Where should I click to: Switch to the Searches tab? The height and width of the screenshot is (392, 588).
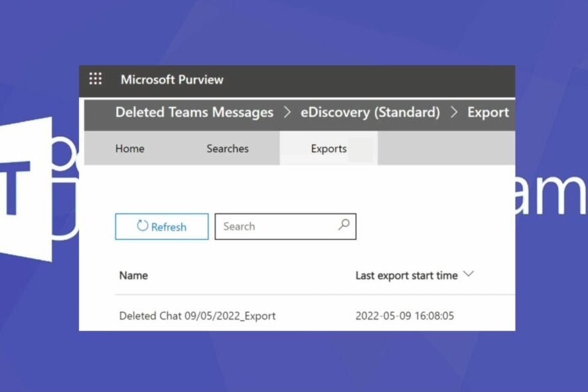click(x=227, y=149)
